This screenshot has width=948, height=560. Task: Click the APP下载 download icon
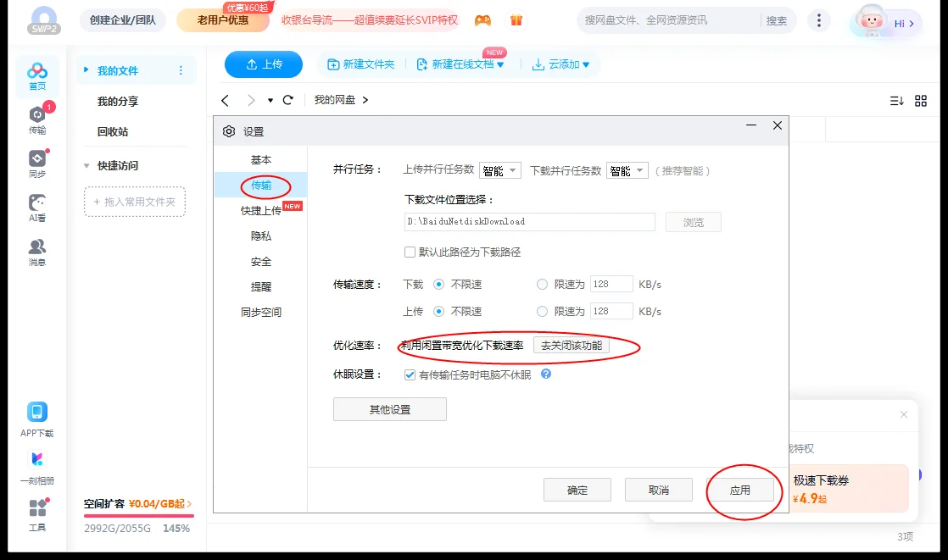[36, 413]
